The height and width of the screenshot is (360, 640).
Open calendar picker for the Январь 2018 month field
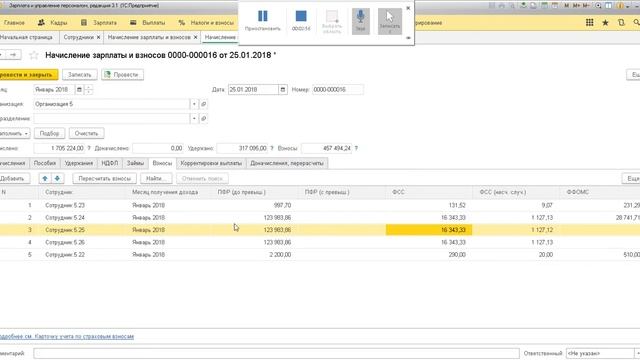79,89
